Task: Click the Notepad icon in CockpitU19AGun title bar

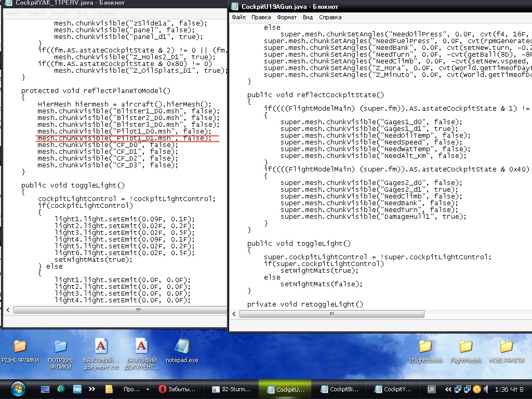Action: tap(234, 6)
